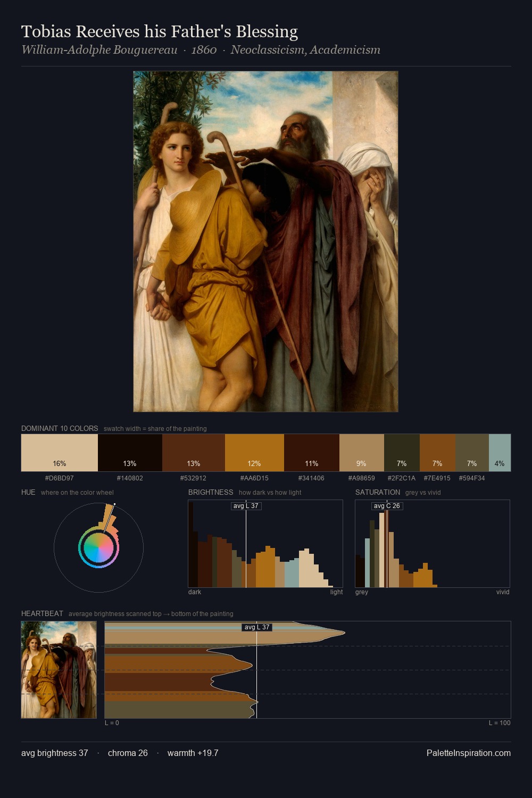Click the hue color wheel chart
Image resolution: width=532 pixels, height=798 pixels.
98,547
